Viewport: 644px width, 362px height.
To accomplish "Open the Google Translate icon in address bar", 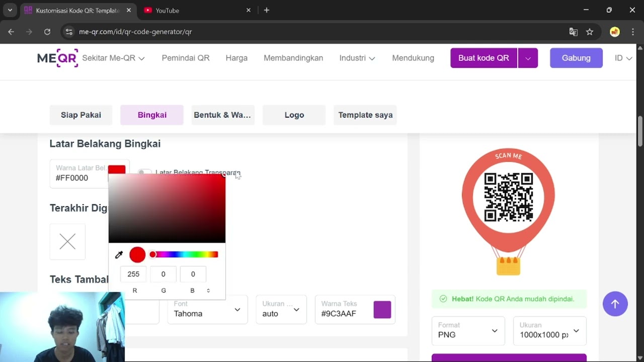I will pos(573,32).
